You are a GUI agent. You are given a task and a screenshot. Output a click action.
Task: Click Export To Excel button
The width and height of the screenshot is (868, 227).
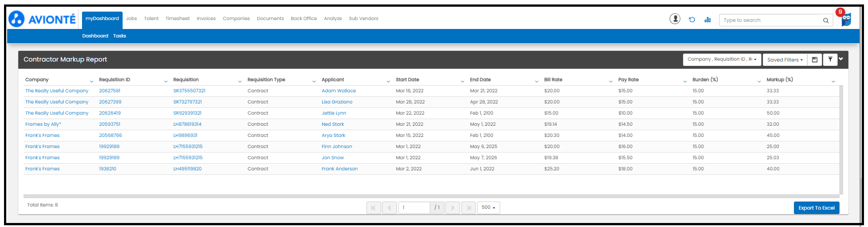pos(816,208)
